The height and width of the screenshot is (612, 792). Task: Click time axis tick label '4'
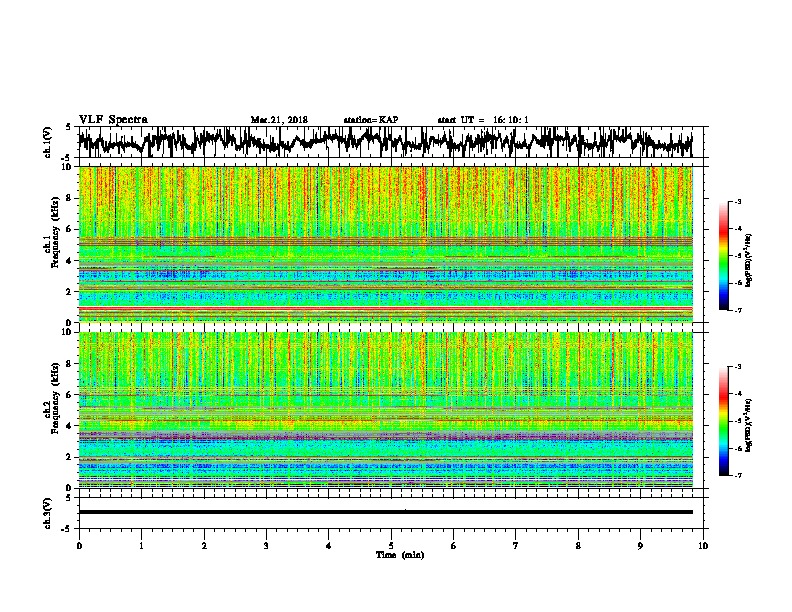(x=328, y=546)
